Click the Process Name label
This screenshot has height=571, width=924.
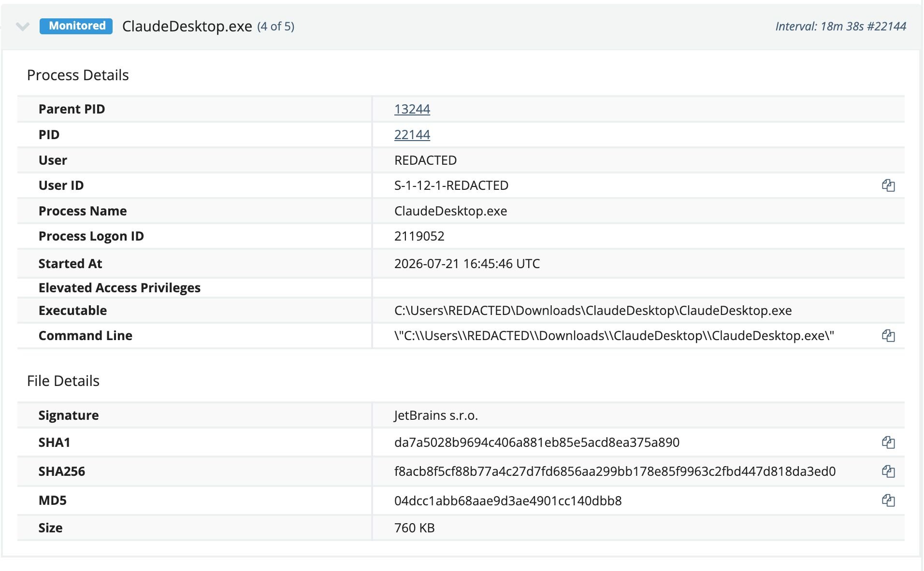coord(83,211)
